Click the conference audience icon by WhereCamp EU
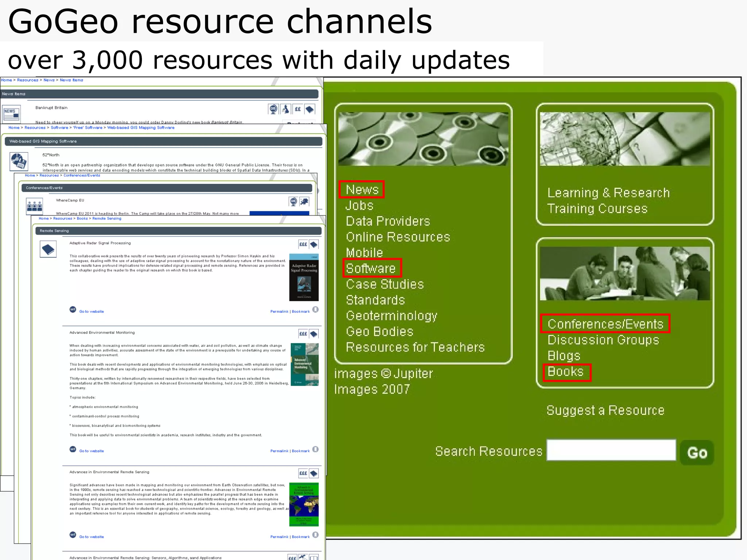Image resolution: width=747 pixels, height=560 pixels. (35, 206)
